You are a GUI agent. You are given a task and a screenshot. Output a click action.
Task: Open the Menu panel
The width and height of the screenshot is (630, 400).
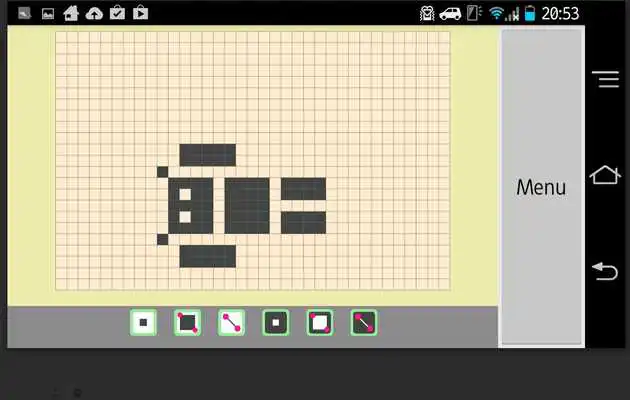tap(541, 187)
